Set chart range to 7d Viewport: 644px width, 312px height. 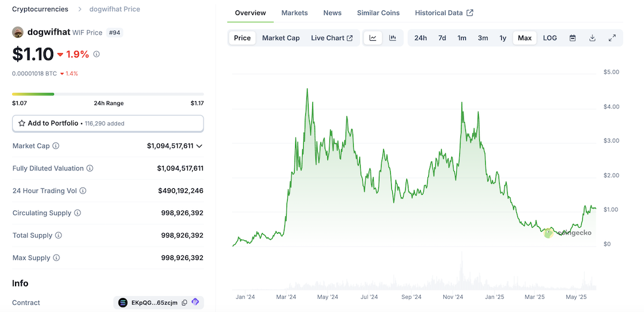pos(442,38)
